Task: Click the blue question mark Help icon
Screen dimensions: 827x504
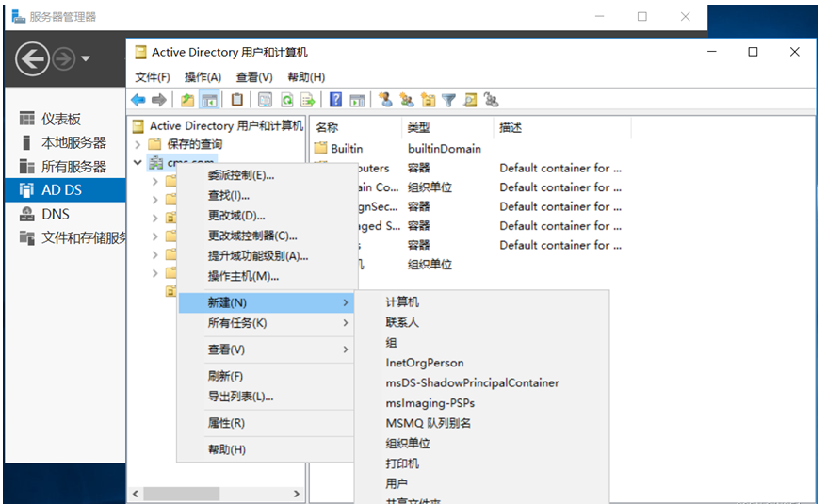Action: click(335, 100)
